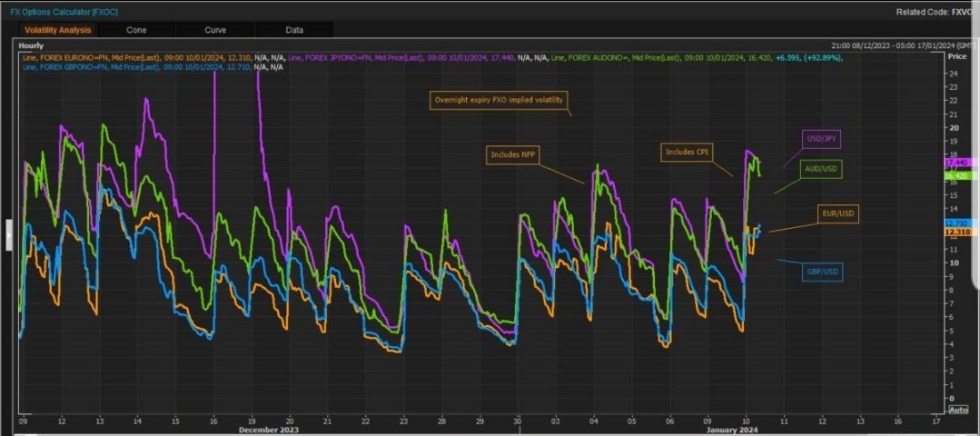
Task: Select the Curve tab
Action: (215, 30)
